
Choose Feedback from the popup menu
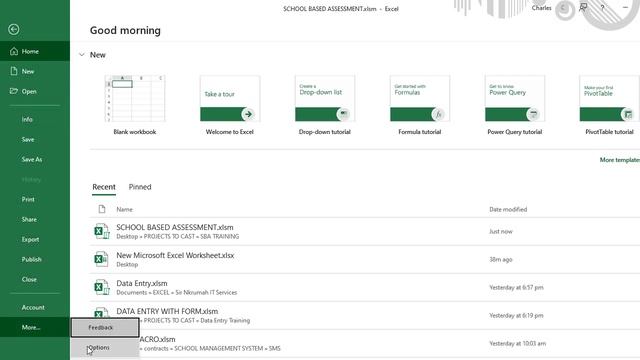coord(105,327)
